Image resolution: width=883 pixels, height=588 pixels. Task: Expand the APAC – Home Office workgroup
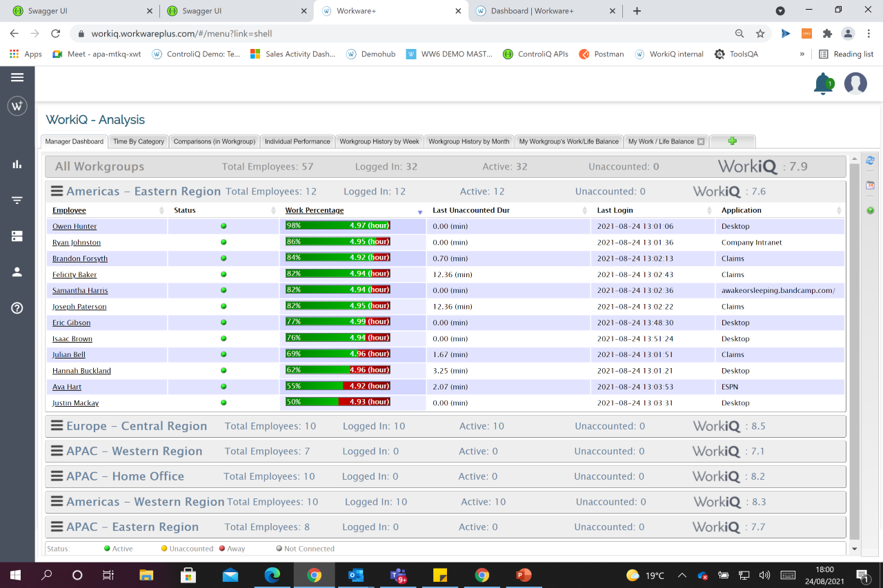(x=57, y=476)
